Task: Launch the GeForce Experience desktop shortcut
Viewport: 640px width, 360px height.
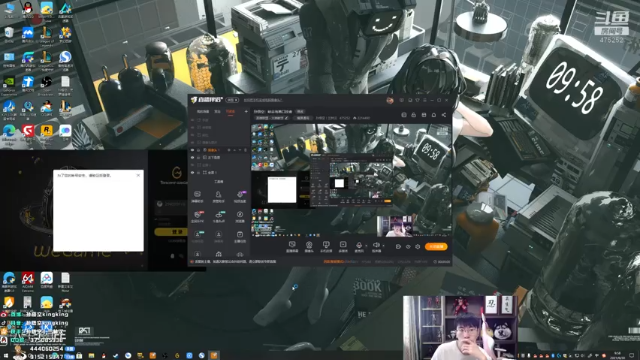Action: 9,82
